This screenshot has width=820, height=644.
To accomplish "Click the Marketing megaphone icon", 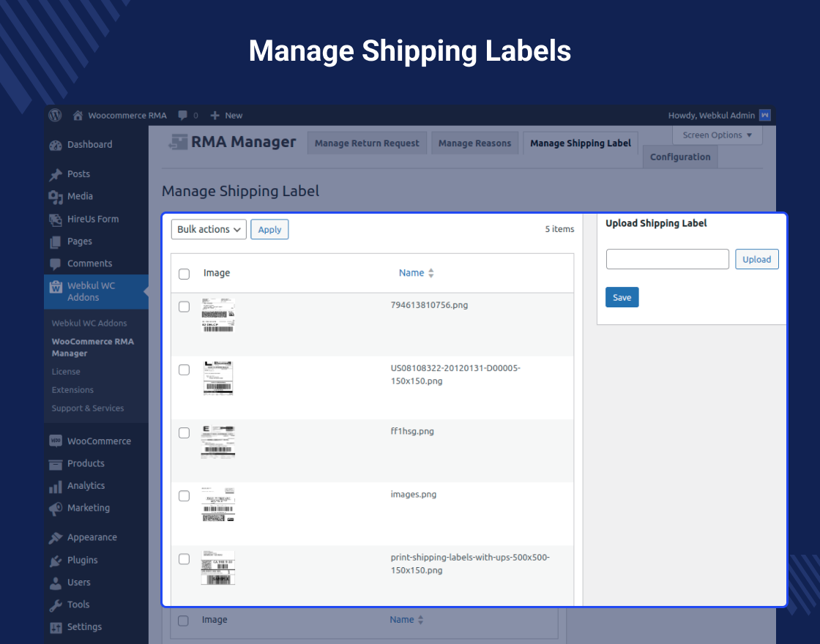I will tap(56, 508).
